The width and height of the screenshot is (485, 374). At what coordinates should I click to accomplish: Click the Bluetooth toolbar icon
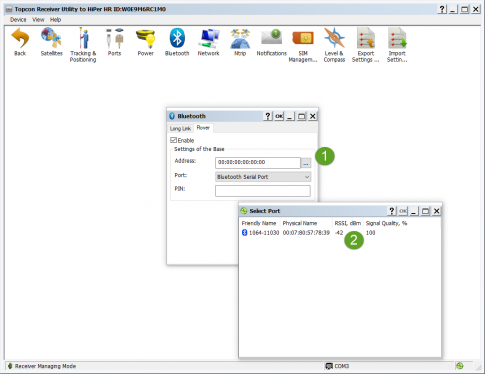point(177,42)
